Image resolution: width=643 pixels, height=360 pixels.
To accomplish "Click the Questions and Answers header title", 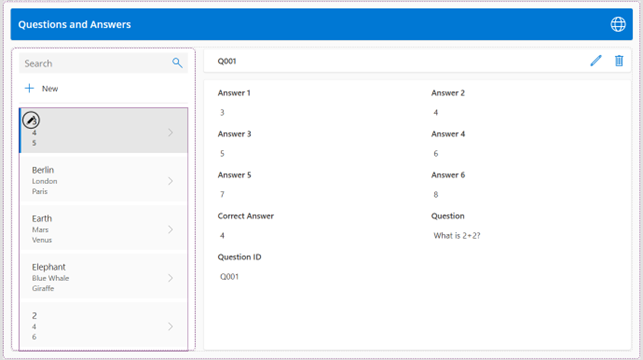I will [74, 25].
